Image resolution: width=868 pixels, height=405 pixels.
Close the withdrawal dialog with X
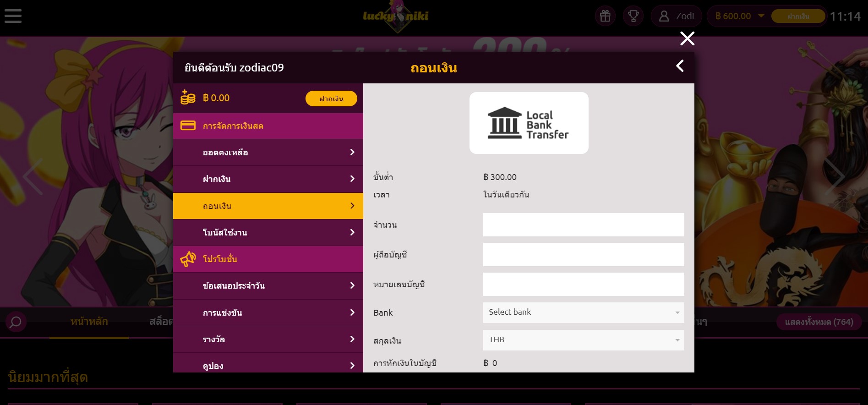pos(687,38)
